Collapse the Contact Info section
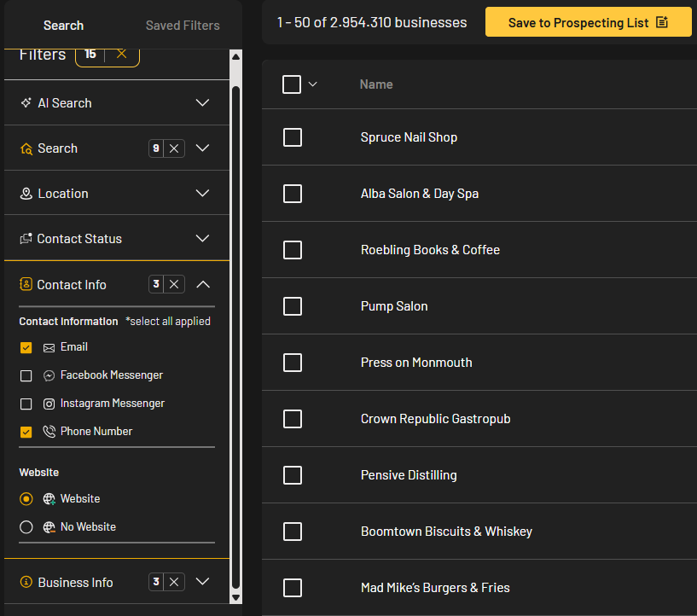Viewport: 697px width, 616px height. 203,284
